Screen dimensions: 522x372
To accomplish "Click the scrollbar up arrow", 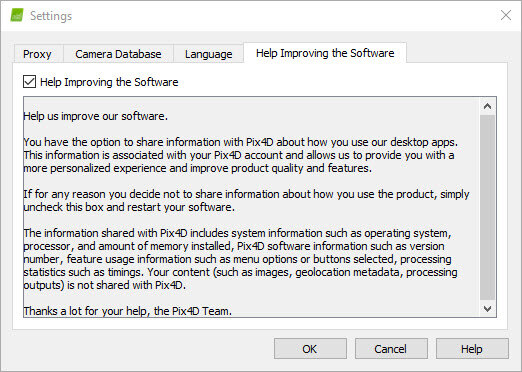I will pyautogui.click(x=487, y=106).
